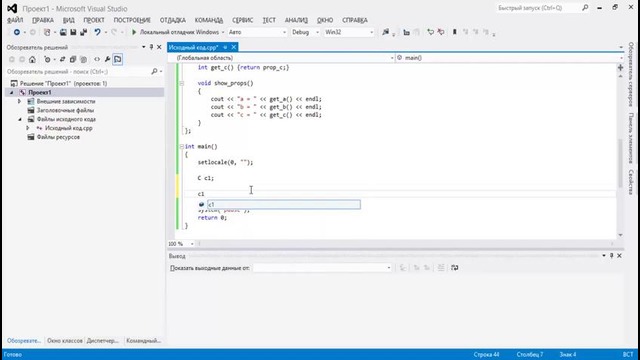Pin the 'Исходный код.cpp' document tab

point(225,47)
